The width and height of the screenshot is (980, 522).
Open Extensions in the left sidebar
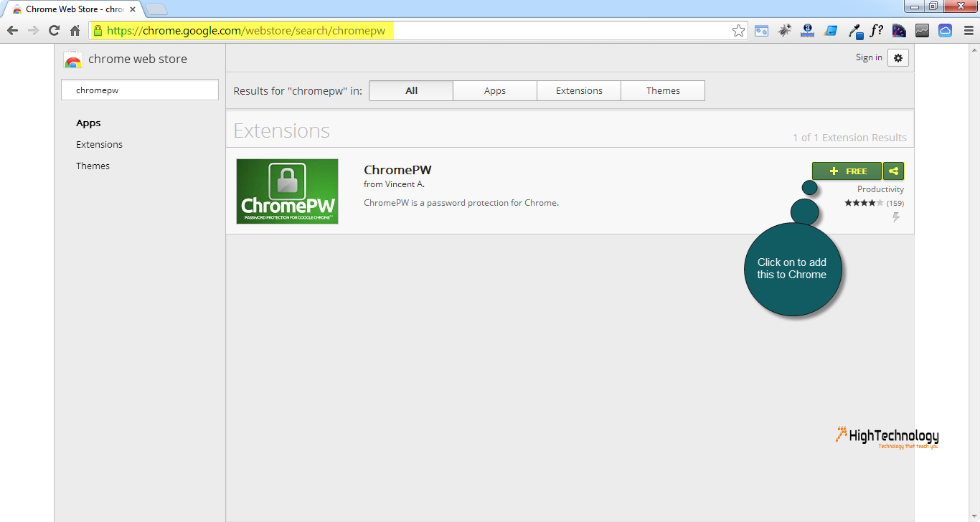coord(99,145)
